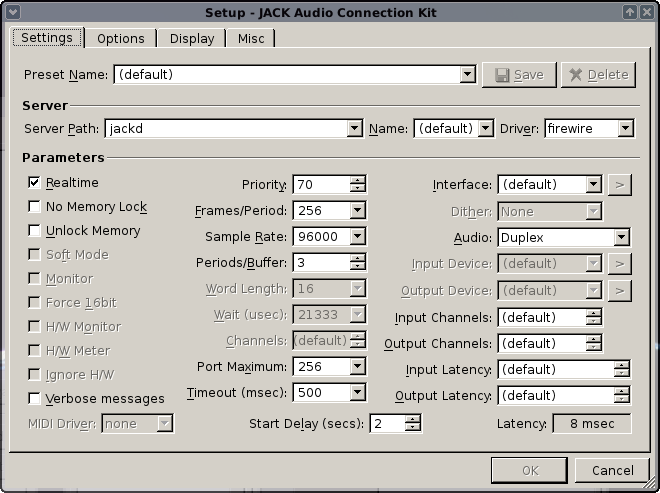Decrease the Priority spin value
The image size is (660, 493).
tap(357, 188)
